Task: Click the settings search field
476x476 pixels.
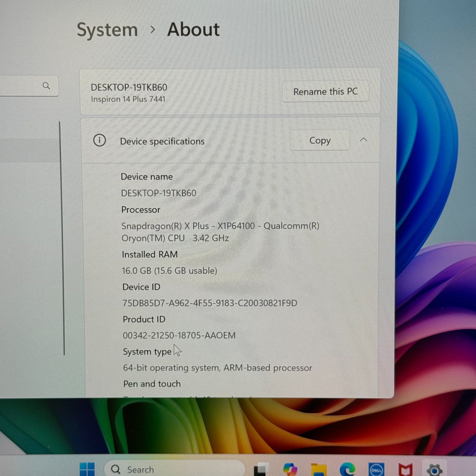Action: [x=29, y=86]
